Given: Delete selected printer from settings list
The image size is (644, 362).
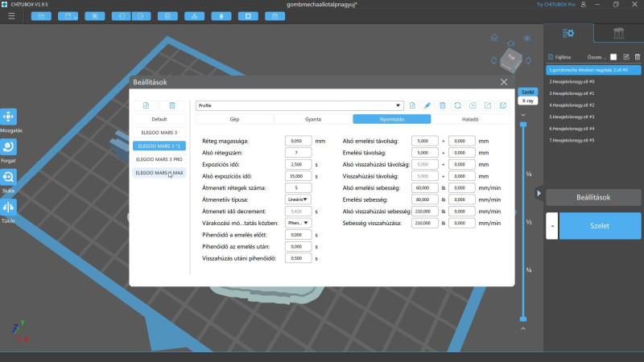Looking at the screenshot, I should [172, 105].
